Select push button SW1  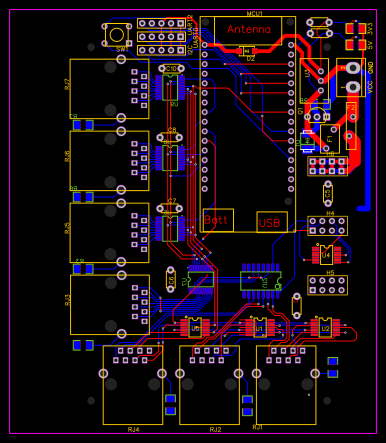pos(117,34)
